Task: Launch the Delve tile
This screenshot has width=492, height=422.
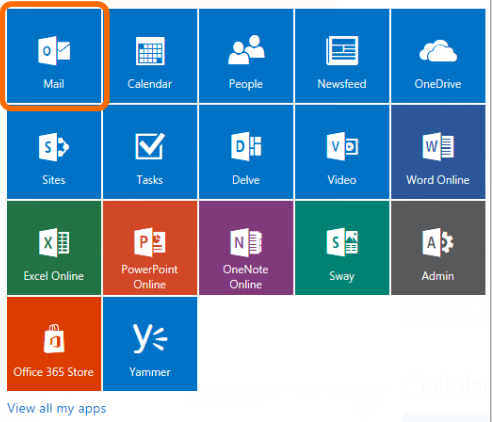Action: pyautogui.click(x=246, y=152)
